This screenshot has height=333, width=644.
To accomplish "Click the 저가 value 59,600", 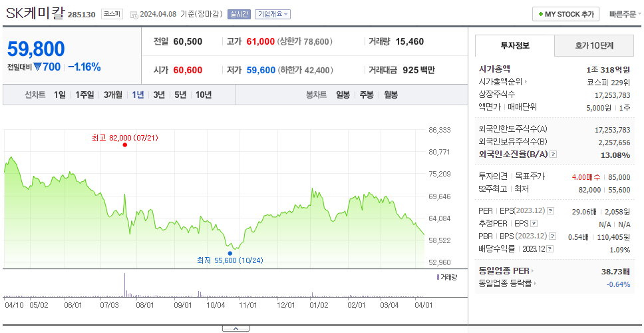I will coord(261,71).
